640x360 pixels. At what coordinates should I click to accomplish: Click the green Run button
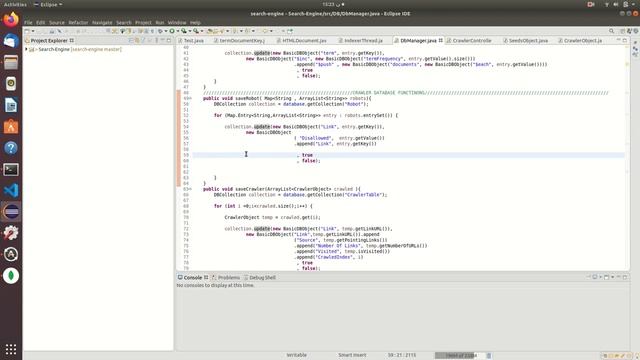(172, 31)
